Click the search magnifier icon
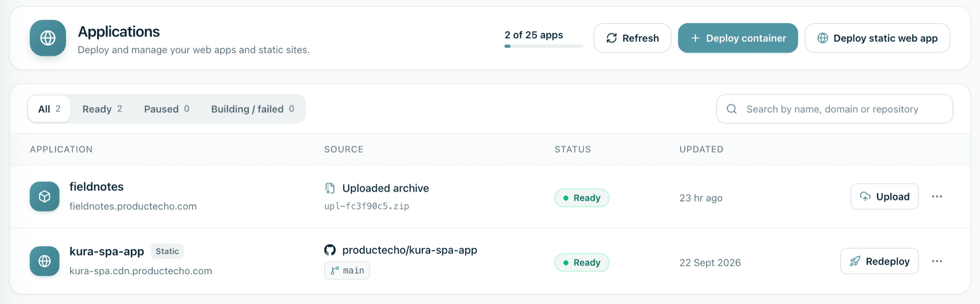 732,109
